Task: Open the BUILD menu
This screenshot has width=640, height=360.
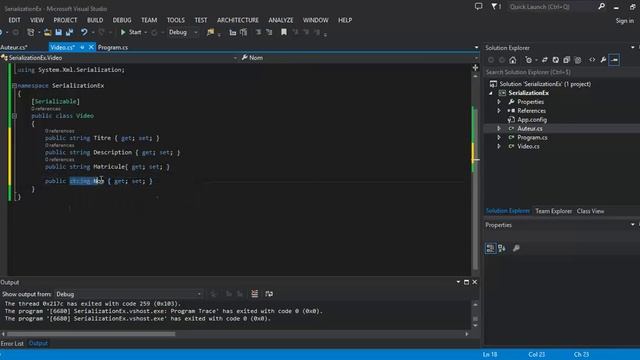Action: [95, 20]
